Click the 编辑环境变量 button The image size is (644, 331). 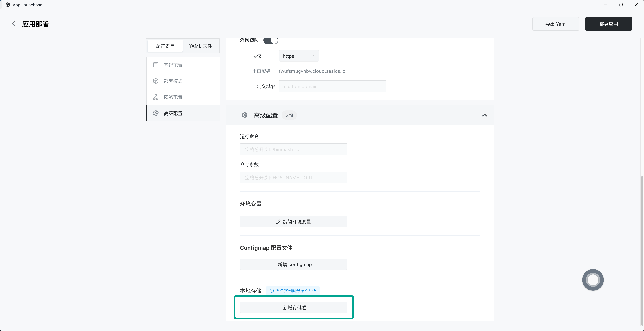(x=293, y=222)
